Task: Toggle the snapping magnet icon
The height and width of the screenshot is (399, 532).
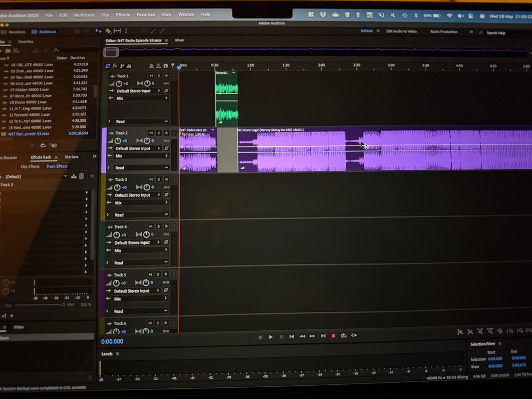Action: (165, 66)
